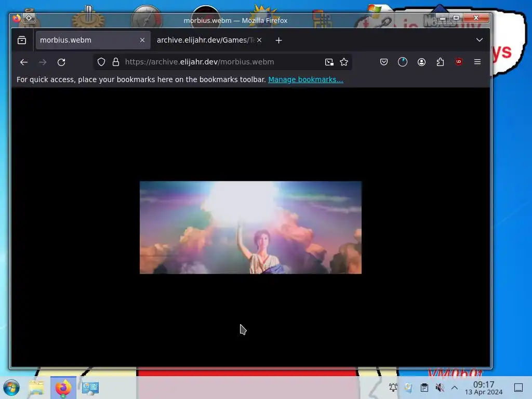Open clipboard tray icon
Screen dimensions: 532x399
click(x=424, y=388)
